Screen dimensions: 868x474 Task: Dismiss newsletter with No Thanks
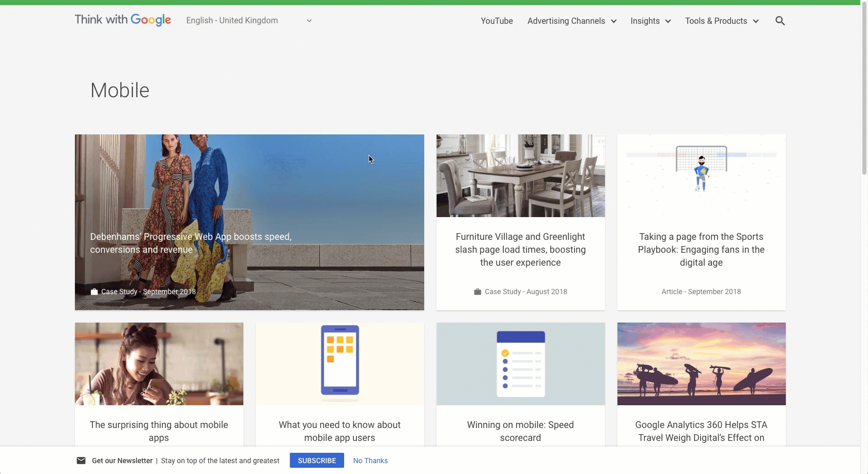click(370, 461)
